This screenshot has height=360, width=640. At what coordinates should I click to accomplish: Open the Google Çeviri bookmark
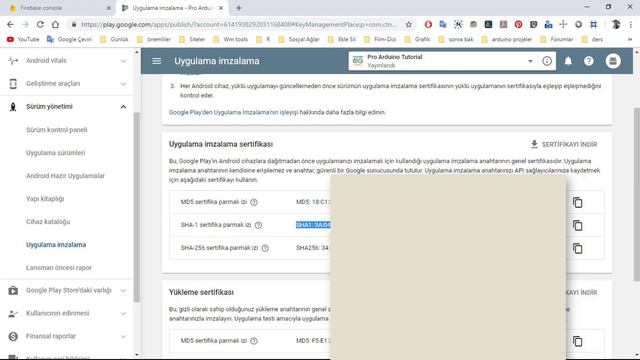(x=69, y=40)
